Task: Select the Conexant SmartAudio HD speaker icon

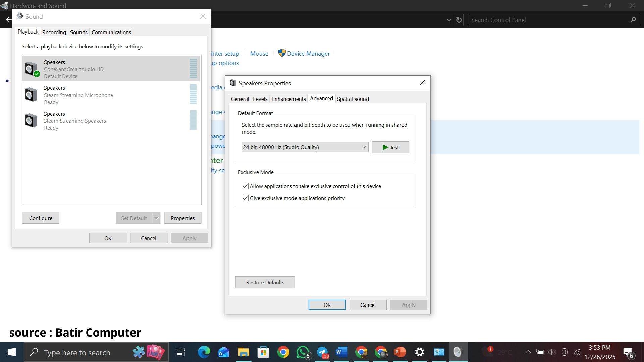Action: point(32,69)
